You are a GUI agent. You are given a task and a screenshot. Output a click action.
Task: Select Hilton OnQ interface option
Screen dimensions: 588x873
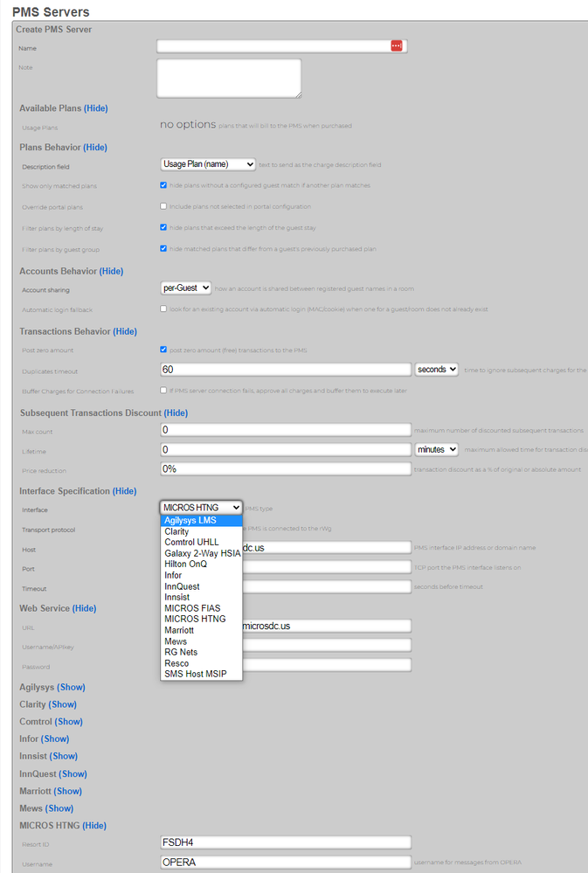185,565
